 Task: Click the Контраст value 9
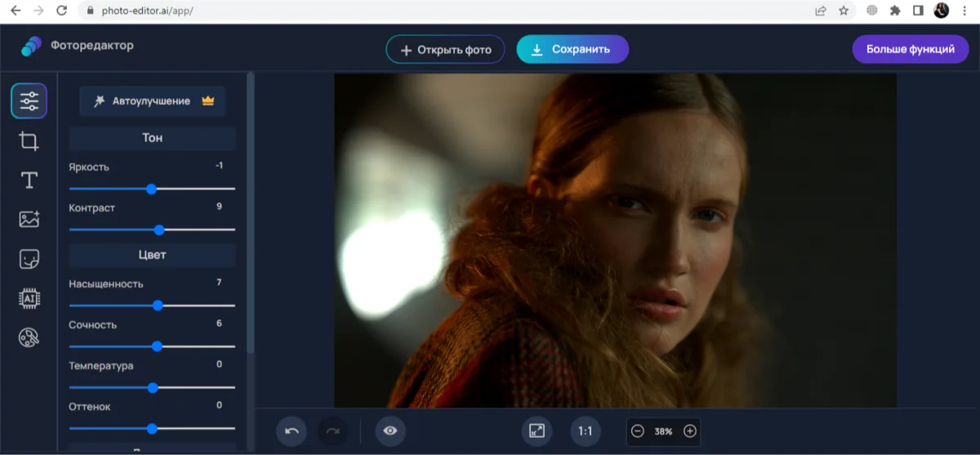(219, 207)
